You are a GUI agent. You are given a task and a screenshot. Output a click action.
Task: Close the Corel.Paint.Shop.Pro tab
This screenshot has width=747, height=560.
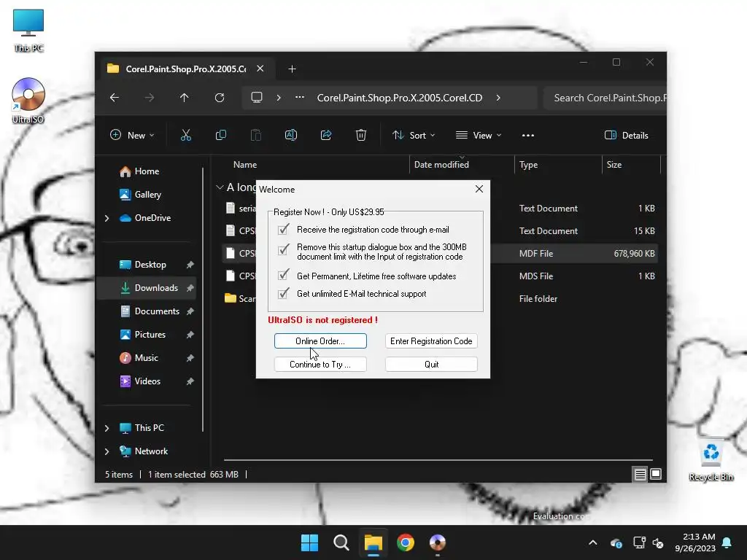pyautogui.click(x=260, y=69)
